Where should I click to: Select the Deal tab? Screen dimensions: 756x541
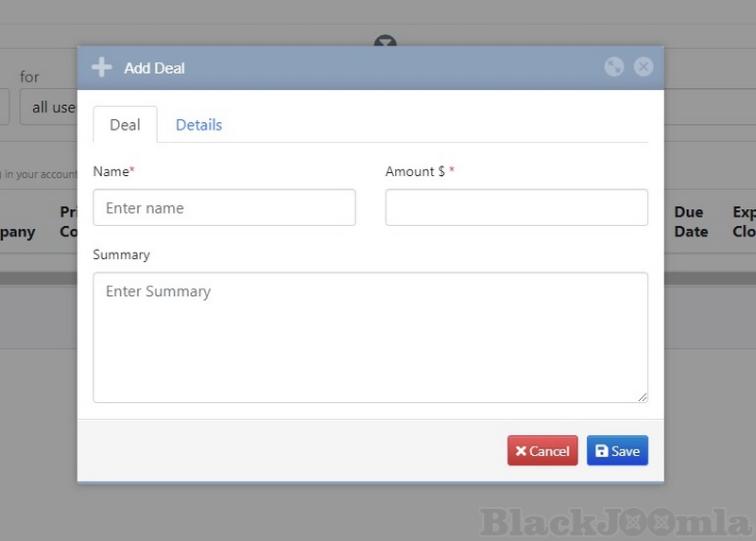tap(125, 125)
